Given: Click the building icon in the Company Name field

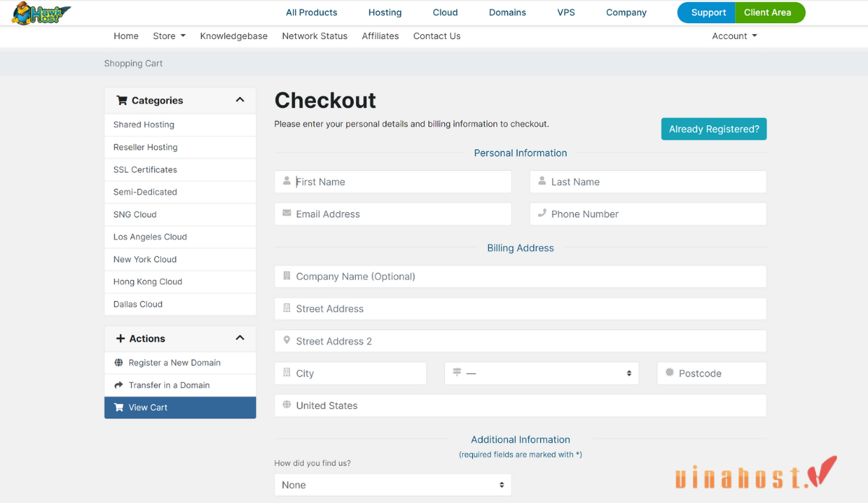Looking at the screenshot, I should (x=287, y=276).
